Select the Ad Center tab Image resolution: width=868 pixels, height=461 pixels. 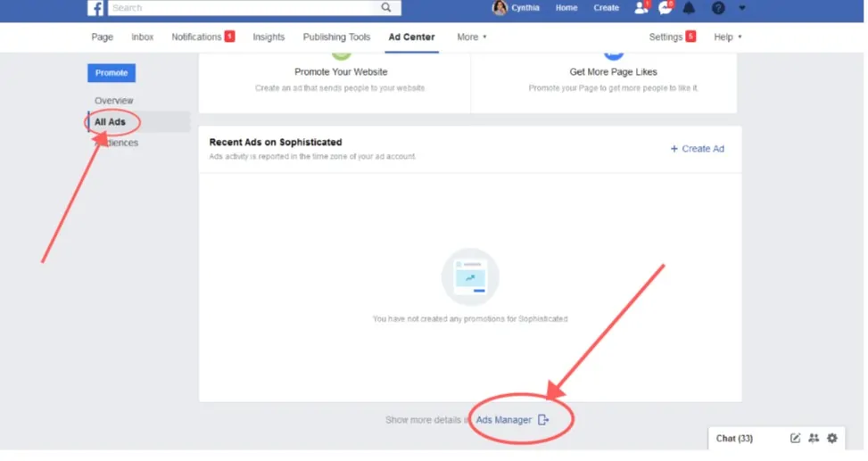click(411, 37)
